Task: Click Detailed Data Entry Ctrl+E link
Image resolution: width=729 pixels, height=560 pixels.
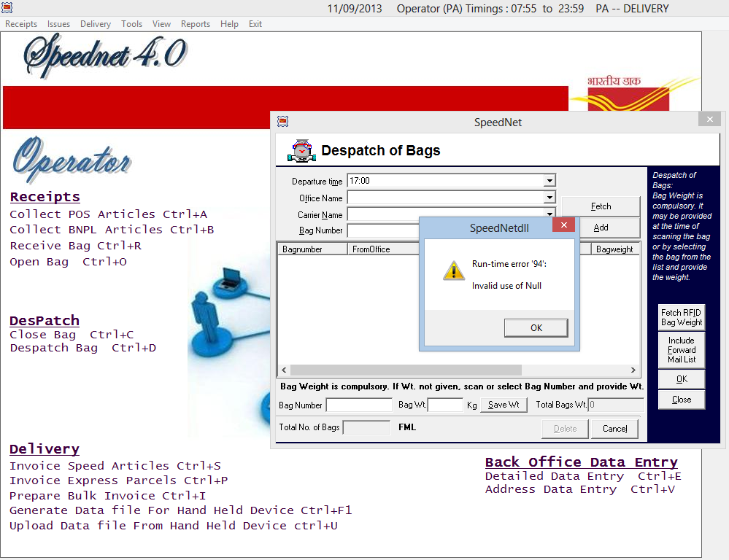Action: coord(583,476)
